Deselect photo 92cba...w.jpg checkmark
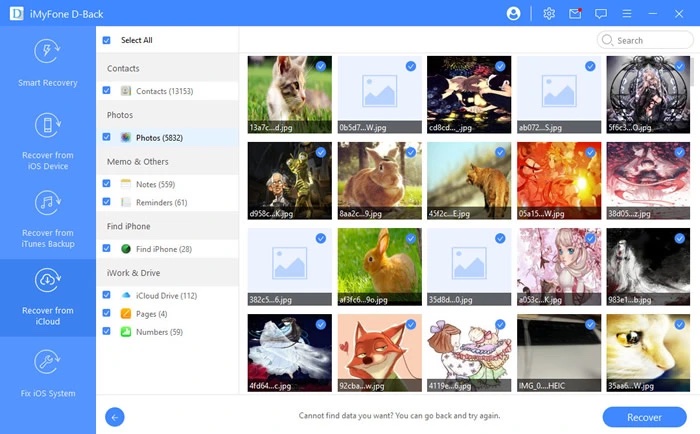The height and width of the screenshot is (434, 700). [x=411, y=325]
